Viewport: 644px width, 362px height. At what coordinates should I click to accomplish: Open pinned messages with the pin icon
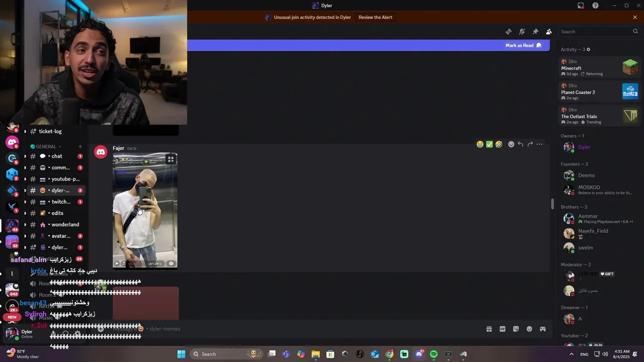[x=535, y=32]
